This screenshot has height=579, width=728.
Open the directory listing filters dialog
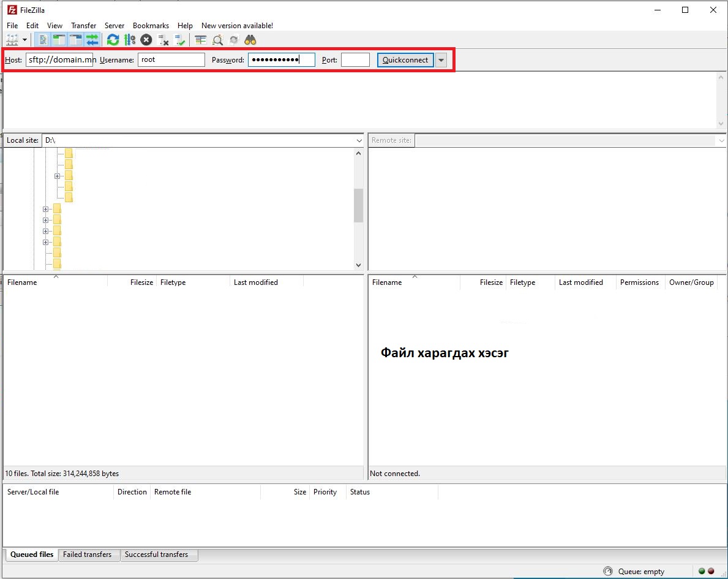pyautogui.click(x=201, y=40)
